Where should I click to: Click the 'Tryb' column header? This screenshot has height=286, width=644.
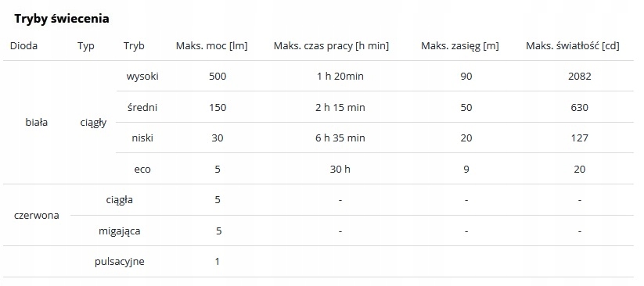135,46
